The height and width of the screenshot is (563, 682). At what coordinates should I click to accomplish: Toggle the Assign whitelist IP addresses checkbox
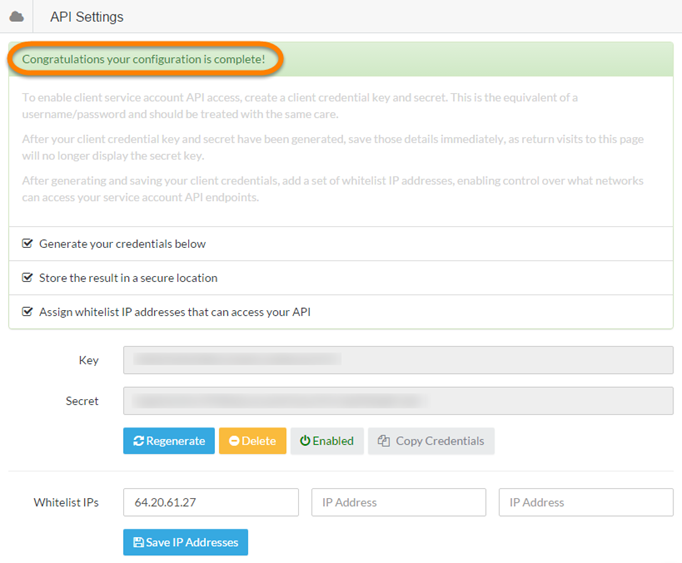point(28,312)
